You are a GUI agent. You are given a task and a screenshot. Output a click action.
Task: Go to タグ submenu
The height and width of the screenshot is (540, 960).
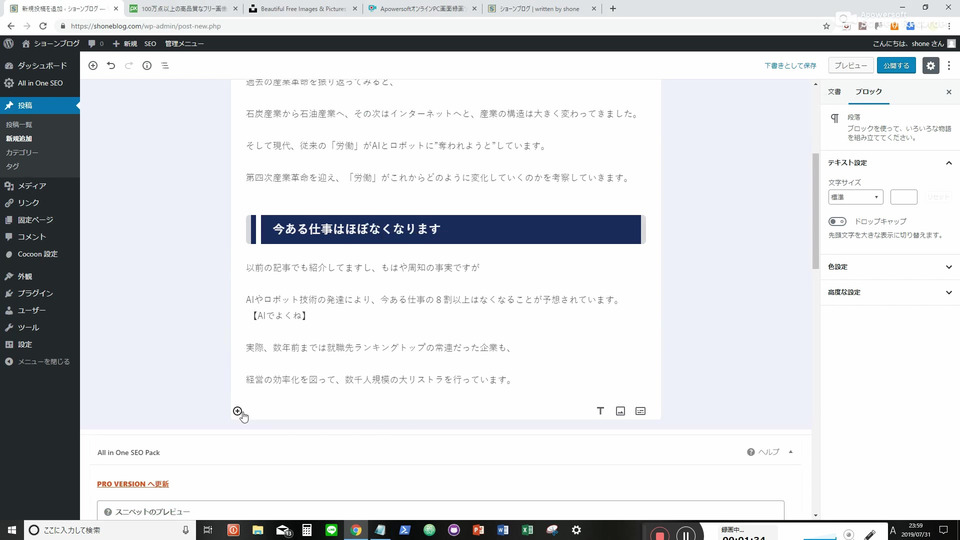pos(12,167)
